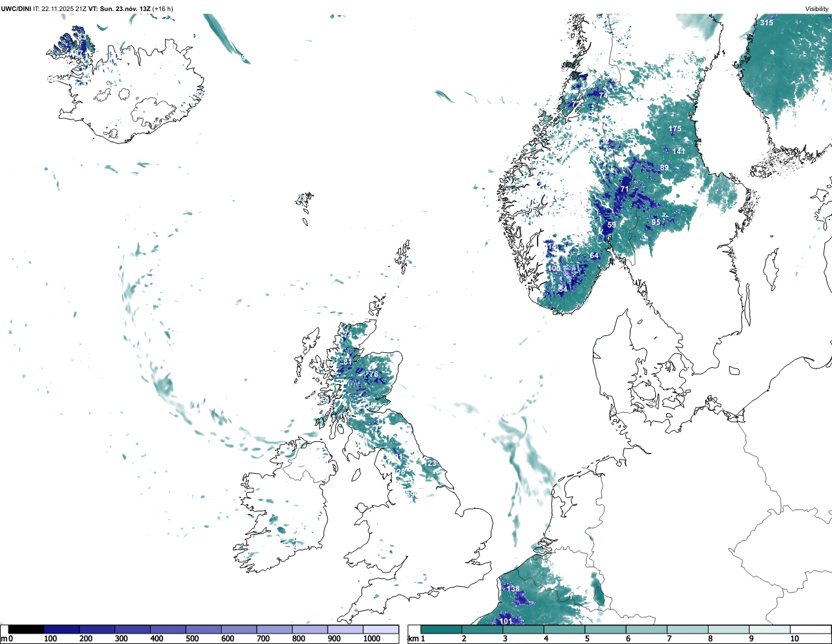The width and height of the screenshot is (832, 644).
Task: Click the black 0–100 m legend swatch
Action: tap(26, 629)
